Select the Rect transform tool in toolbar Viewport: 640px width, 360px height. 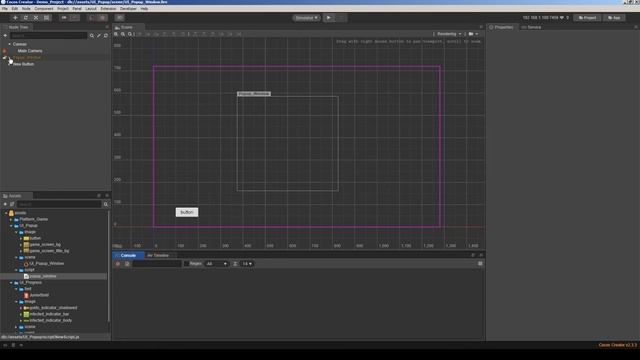point(46,18)
